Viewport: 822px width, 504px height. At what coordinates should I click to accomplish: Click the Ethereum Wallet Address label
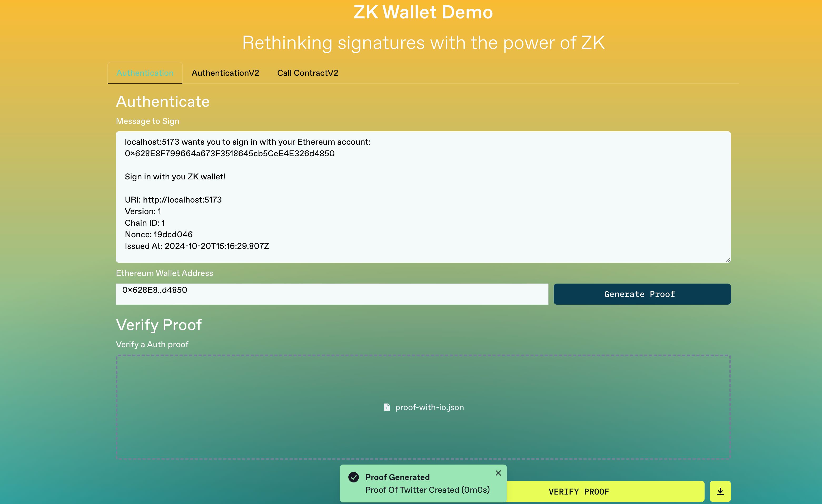coord(165,273)
